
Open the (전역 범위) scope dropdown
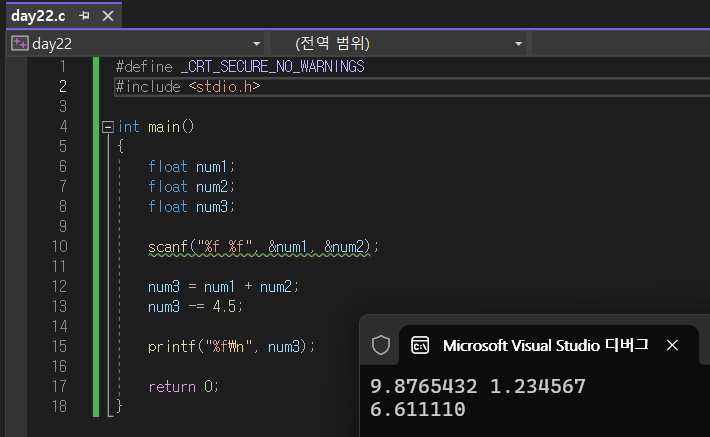(x=519, y=44)
